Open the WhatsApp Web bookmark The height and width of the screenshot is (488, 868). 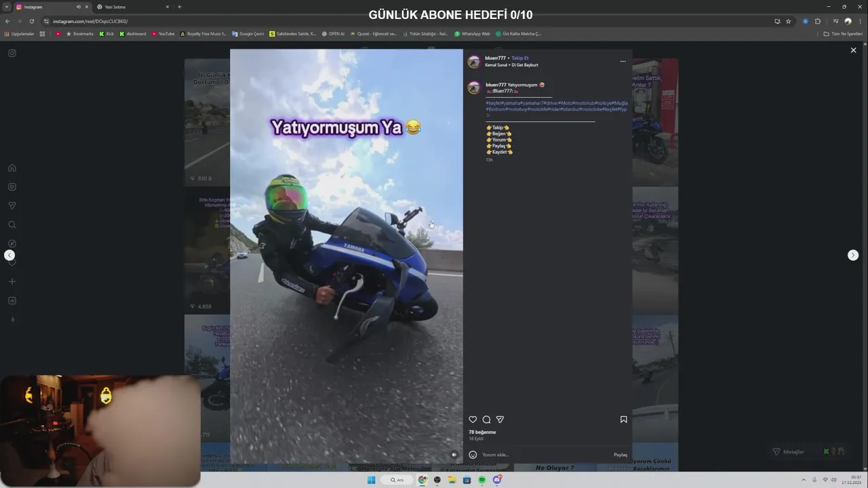[472, 33]
